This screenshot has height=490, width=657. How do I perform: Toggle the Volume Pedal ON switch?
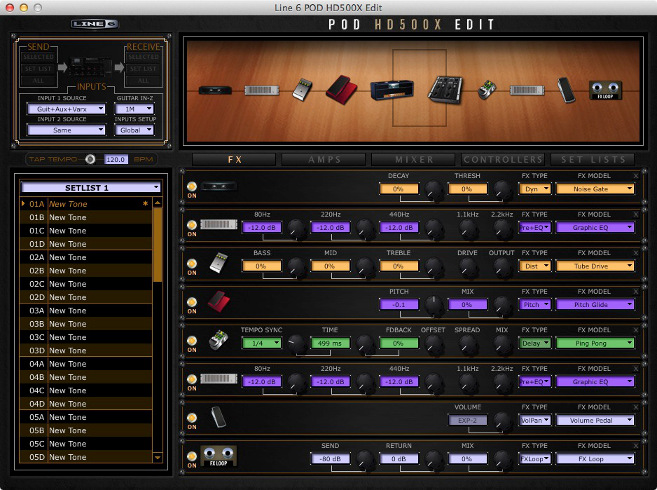[x=192, y=418]
